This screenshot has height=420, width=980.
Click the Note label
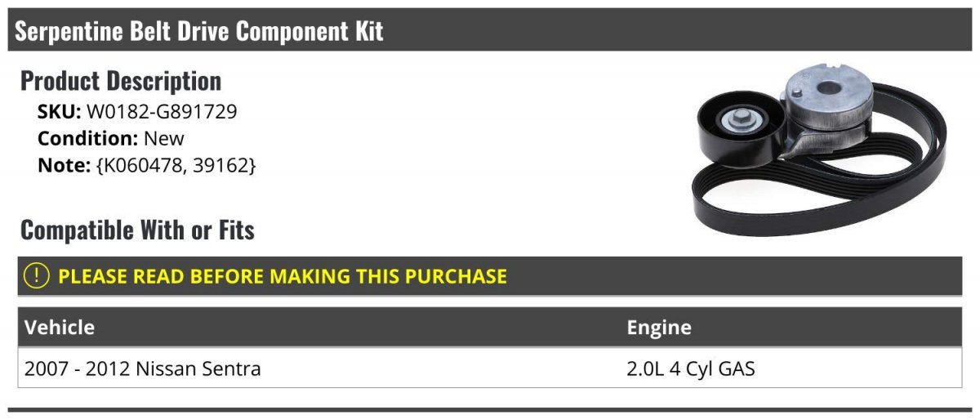click(64, 164)
